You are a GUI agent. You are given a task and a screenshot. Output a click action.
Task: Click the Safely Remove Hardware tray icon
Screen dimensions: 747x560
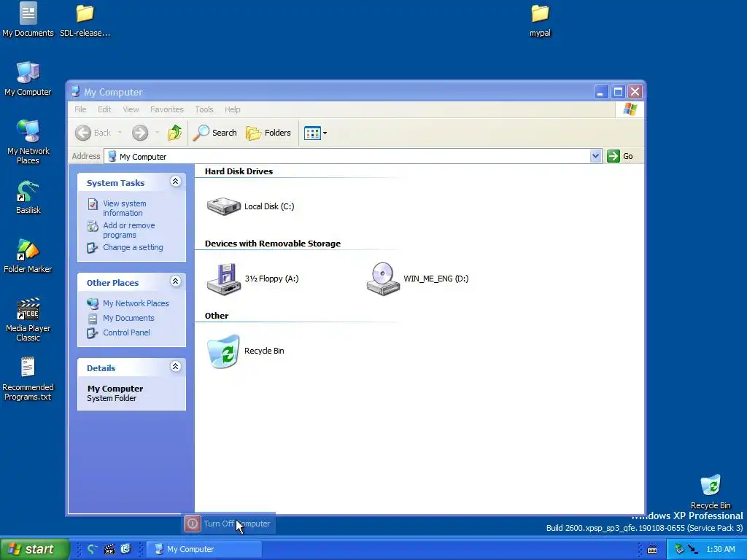click(679, 549)
